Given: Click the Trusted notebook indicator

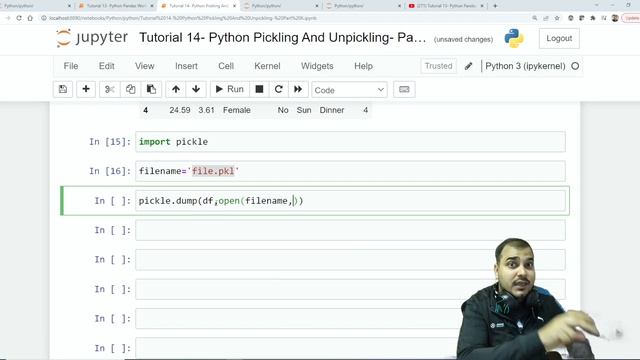Looking at the screenshot, I should coord(438,66).
